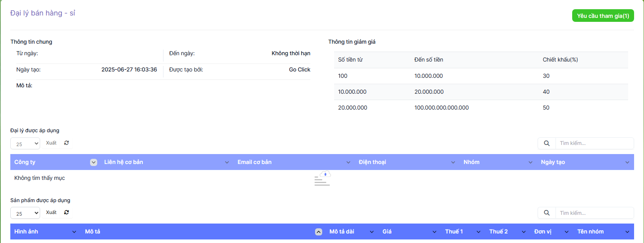The height and width of the screenshot is (243, 644).
Task: Expand sort arrow on Điện thoại column
Action: [x=453, y=162]
